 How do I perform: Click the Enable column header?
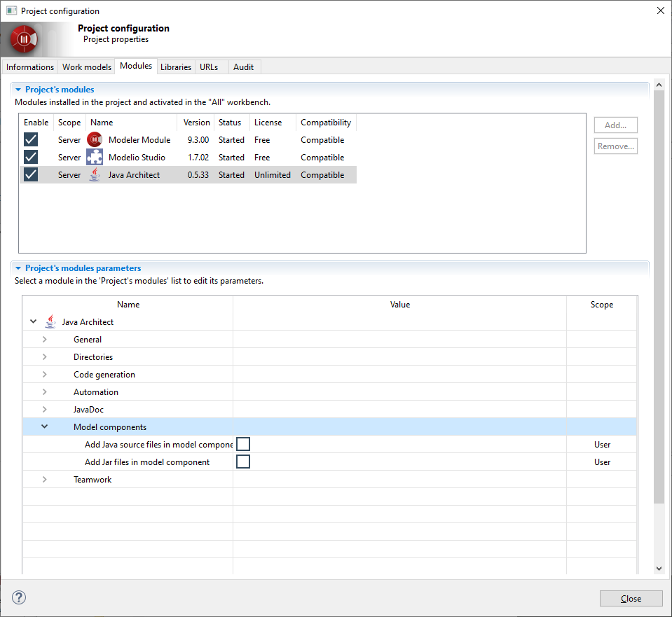click(36, 123)
